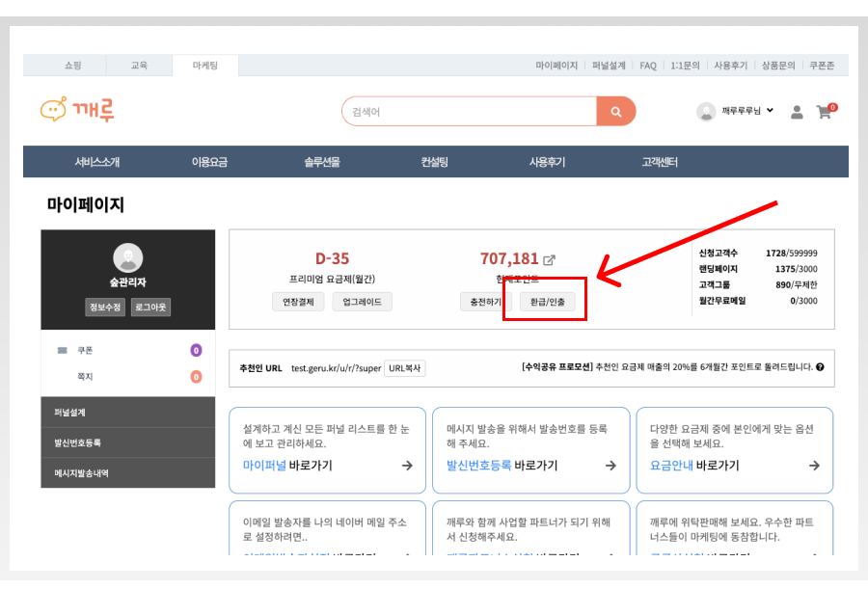This screenshot has width=868, height=589.
Task: Click the 숲관리자 profile avatar
Action: point(128,257)
